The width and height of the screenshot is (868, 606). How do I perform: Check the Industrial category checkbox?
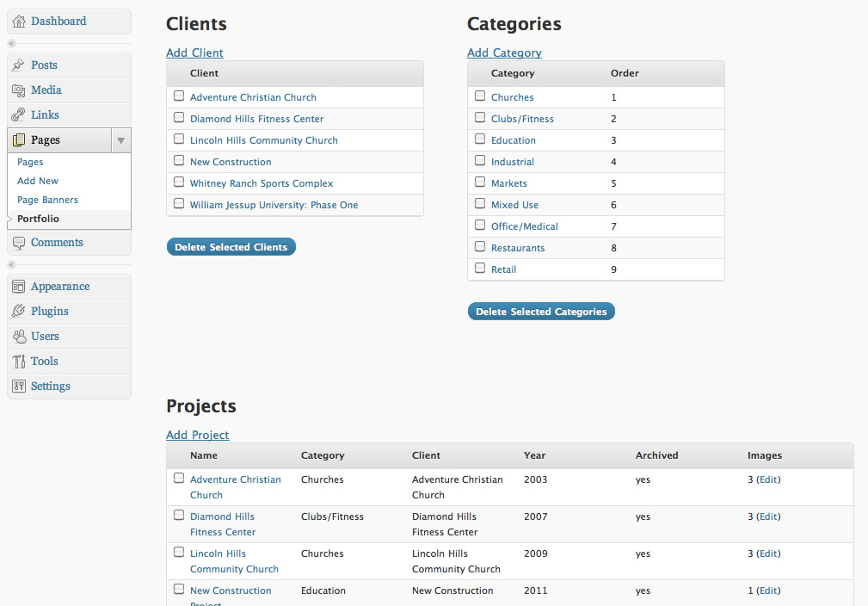click(480, 160)
